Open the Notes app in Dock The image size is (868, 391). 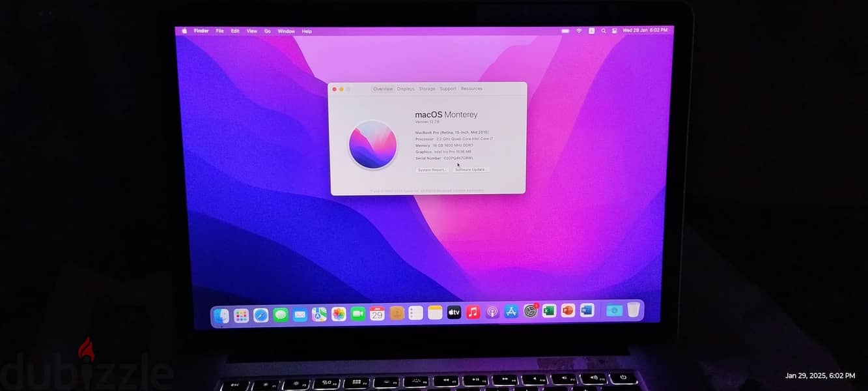[x=435, y=313]
